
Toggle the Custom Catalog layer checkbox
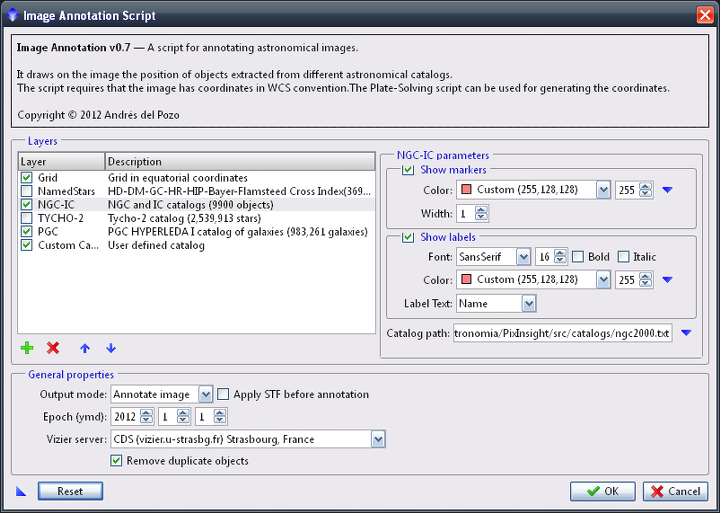click(x=27, y=245)
